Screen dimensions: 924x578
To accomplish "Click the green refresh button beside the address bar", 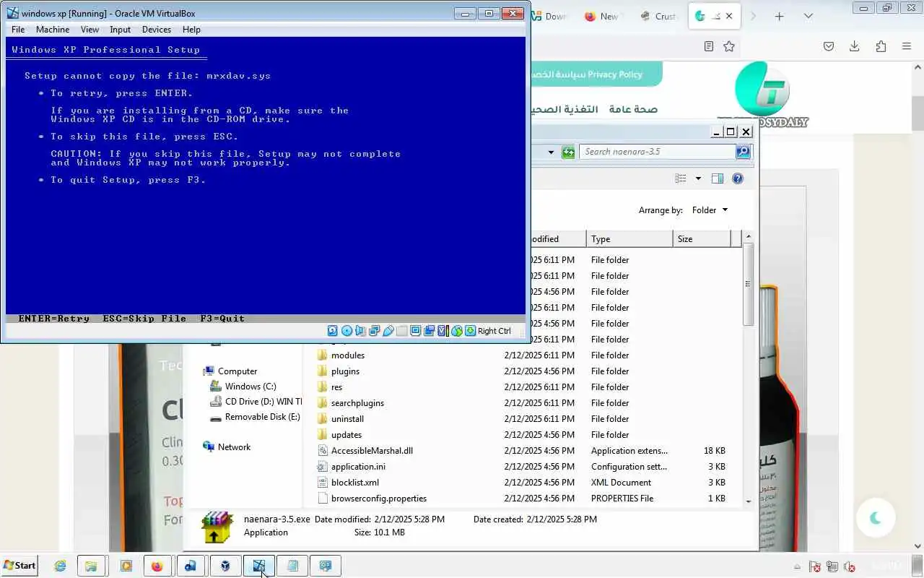I will point(568,152).
